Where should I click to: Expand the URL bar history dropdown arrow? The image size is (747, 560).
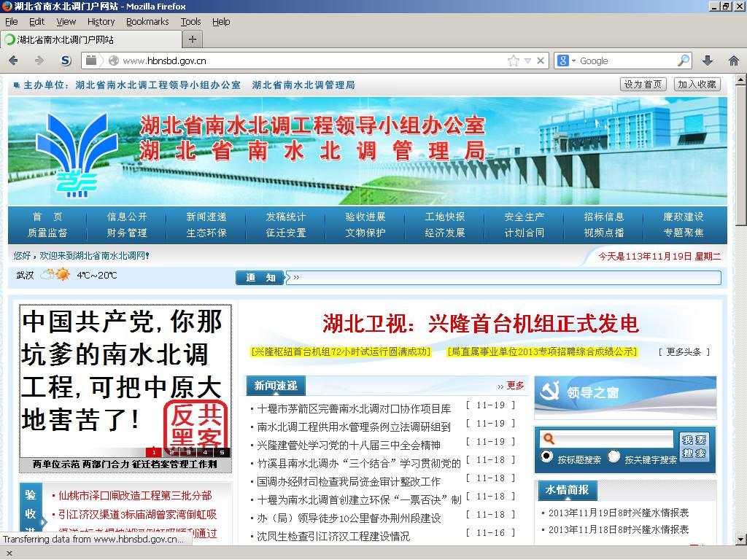[527, 61]
